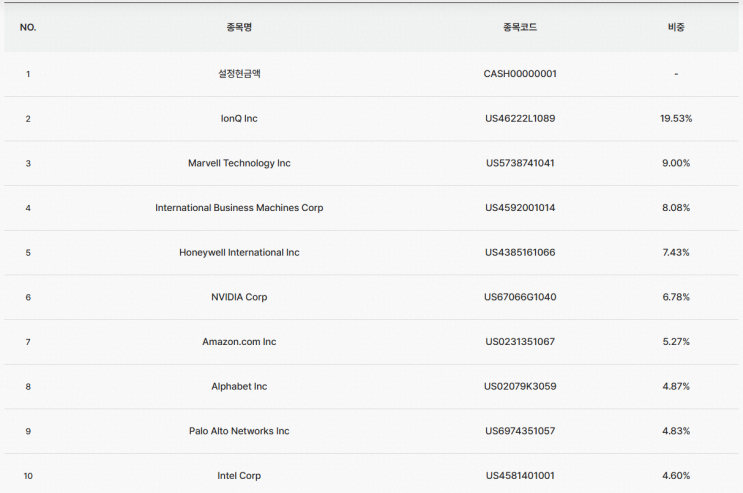
Task: Select code CASH00000001
Action: pyautogui.click(x=520, y=74)
